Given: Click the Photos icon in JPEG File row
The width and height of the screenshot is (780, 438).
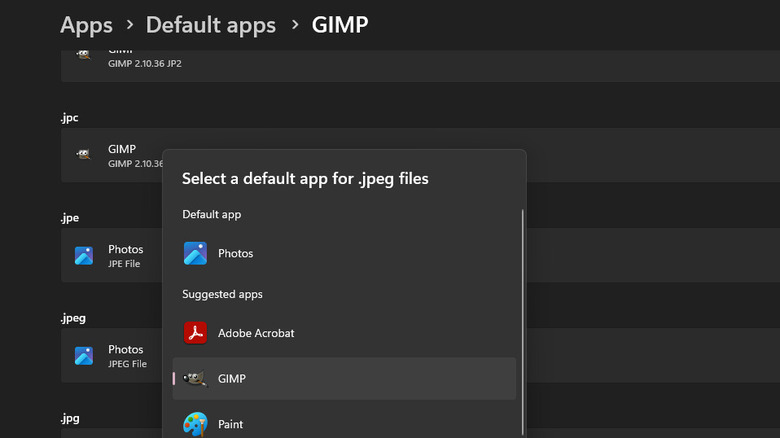Looking at the screenshot, I should tap(84, 355).
